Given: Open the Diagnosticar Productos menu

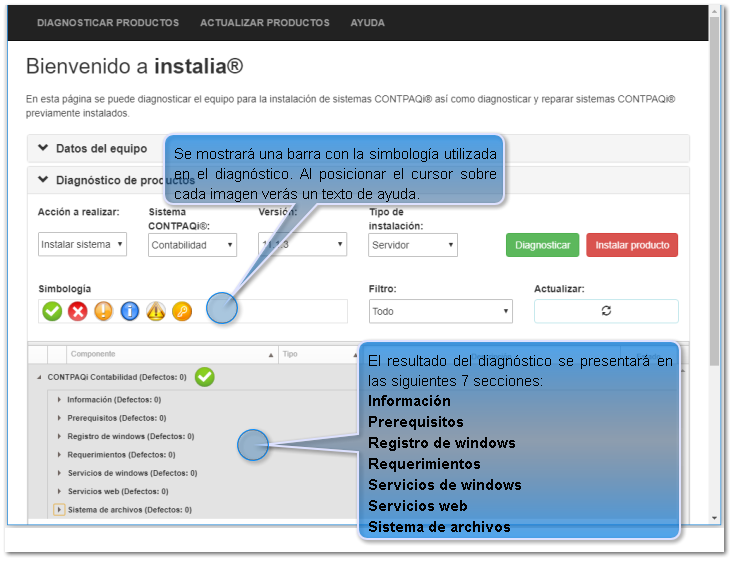Looking at the screenshot, I should click(x=108, y=23).
